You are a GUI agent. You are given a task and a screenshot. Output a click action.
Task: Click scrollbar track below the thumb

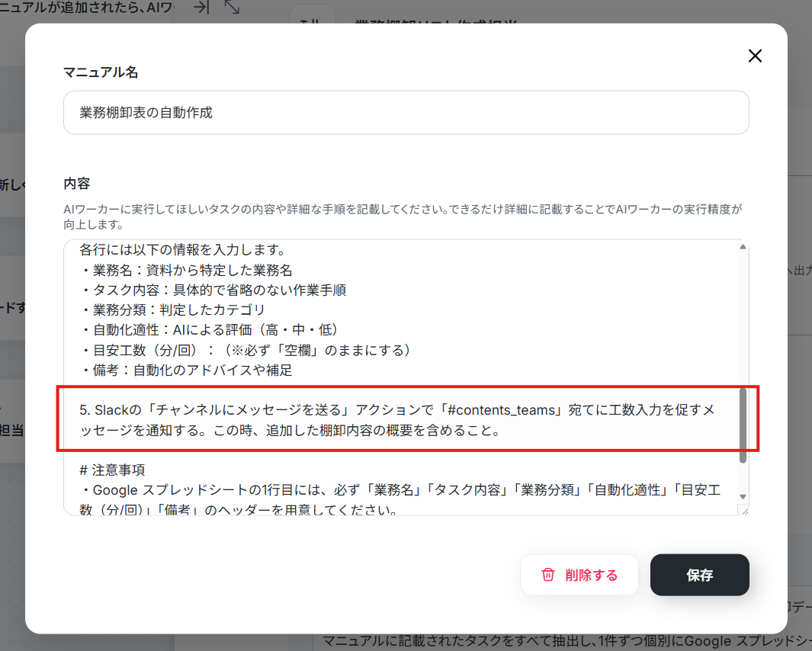[x=743, y=477]
